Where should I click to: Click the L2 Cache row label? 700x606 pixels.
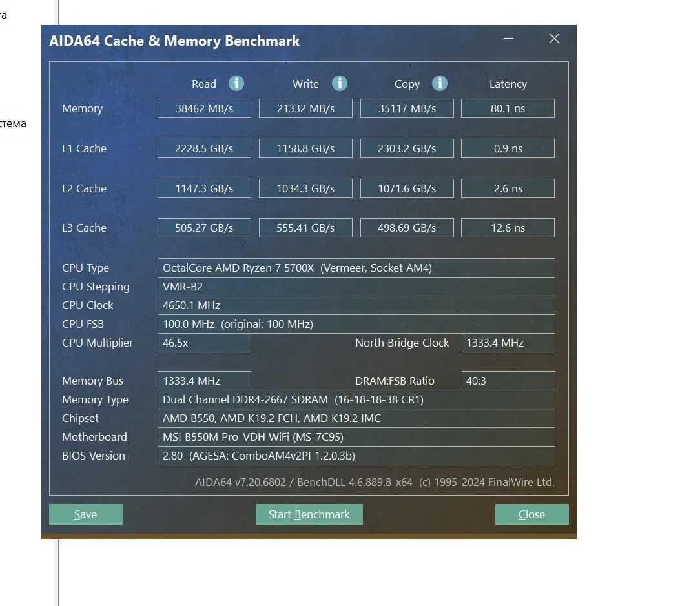tap(85, 188)
